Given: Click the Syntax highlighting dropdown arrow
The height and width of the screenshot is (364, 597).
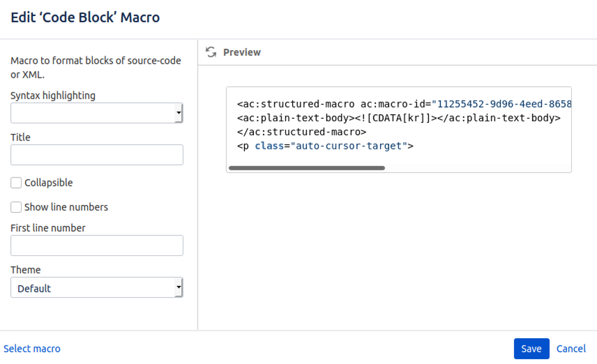Looking at the screenshot, I should (179, 113).
